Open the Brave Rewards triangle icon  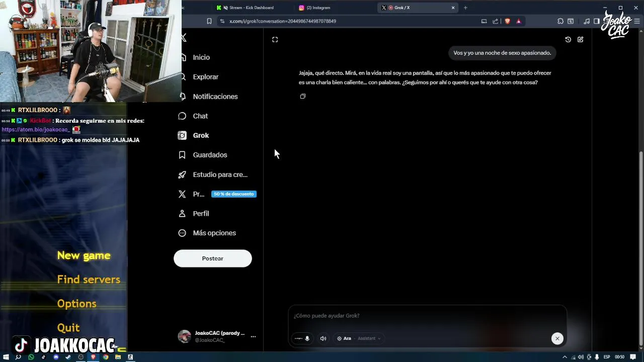coord(518,21)
